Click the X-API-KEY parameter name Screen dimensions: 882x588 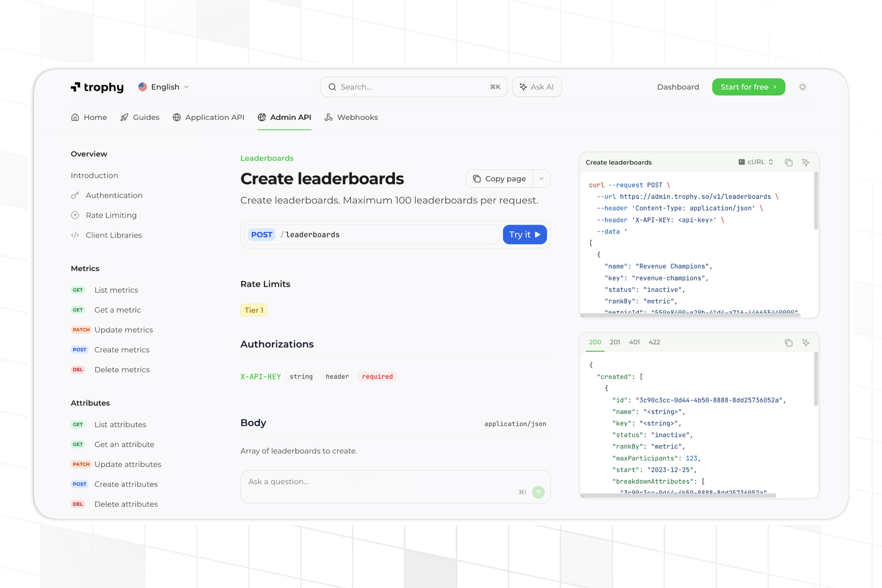pyautogui.click(x=260, y=376)
